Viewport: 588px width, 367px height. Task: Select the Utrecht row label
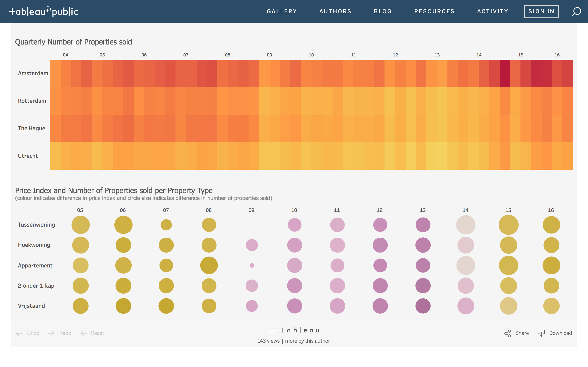(28, 156)
